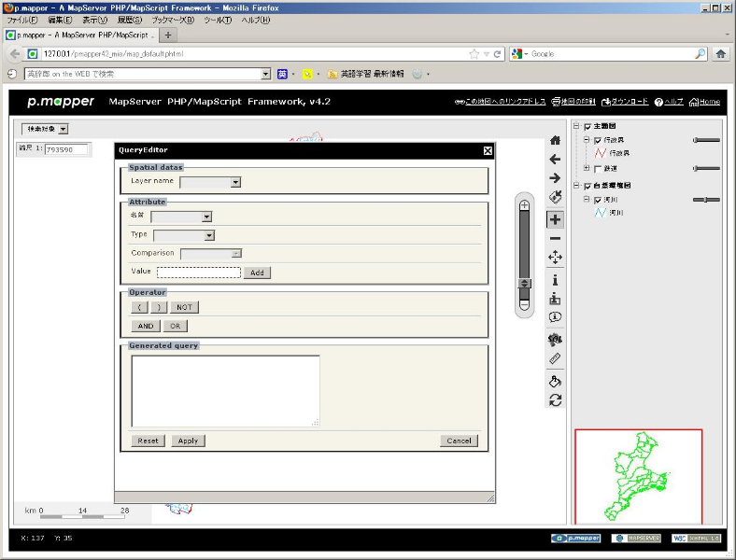Select the zoom in plus tool
This screenshot has width=736, height=560.
555,219
